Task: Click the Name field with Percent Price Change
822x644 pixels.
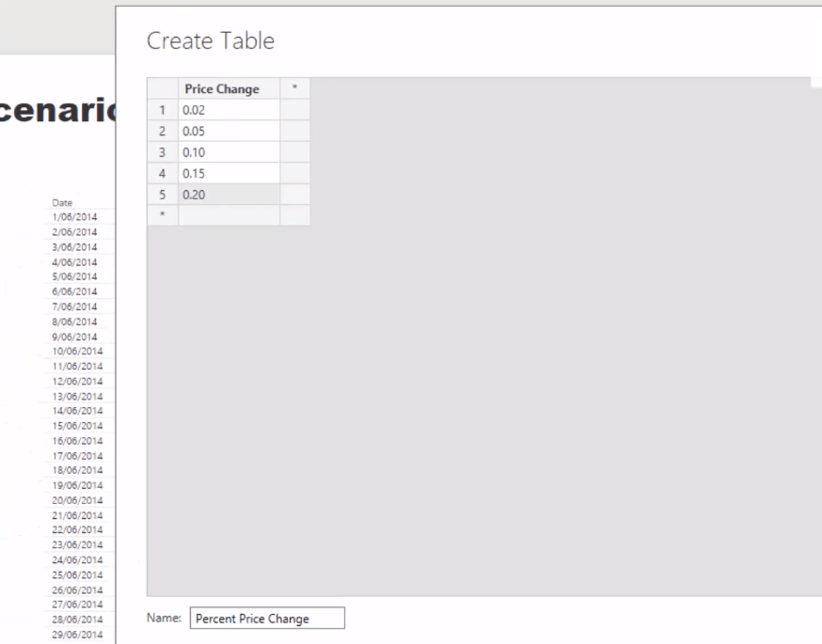Action: click(267, 619)
